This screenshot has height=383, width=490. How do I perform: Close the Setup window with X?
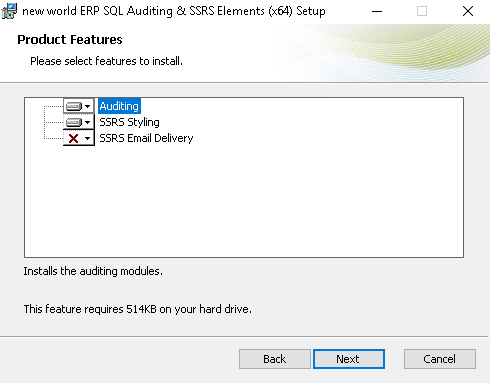pyautogui.click(x=468, y=11)
